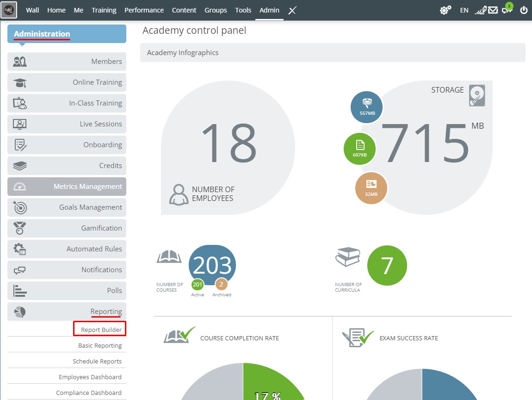This screenshot has height=400, width=532.
Task: Click the green 7 curricula circle
Action: point(387,266)
